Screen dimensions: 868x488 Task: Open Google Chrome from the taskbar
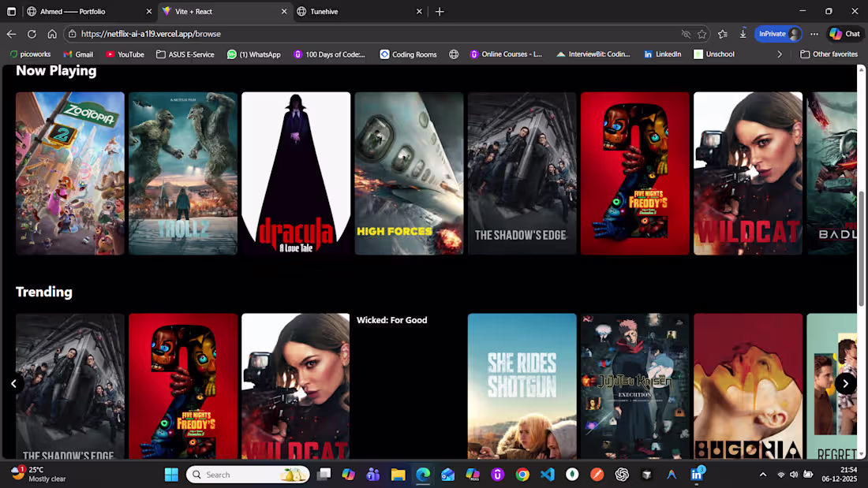pos(522,474)
